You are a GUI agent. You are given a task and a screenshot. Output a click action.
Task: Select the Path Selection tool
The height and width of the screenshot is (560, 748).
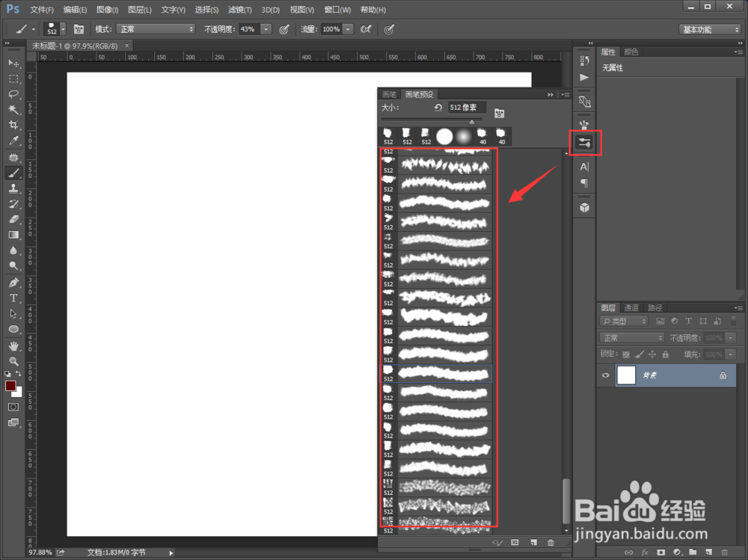pyautogui.click(x=13, y=313)
